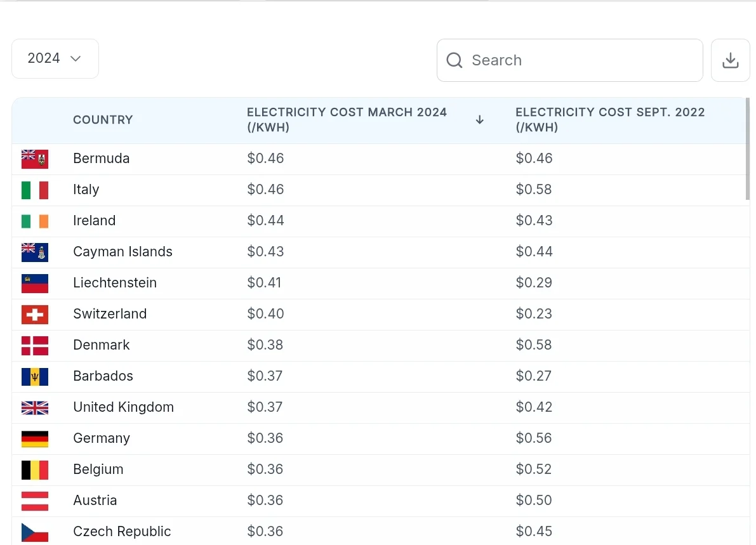This screenshot has height=545, width=756.
Task: Click the table's vertical scrollbar
Action: (748, 149)
